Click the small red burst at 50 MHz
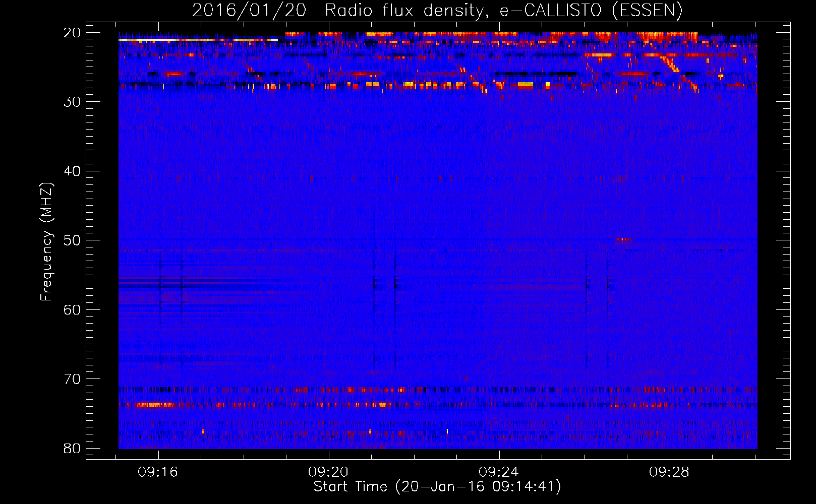 coord(624,239)
